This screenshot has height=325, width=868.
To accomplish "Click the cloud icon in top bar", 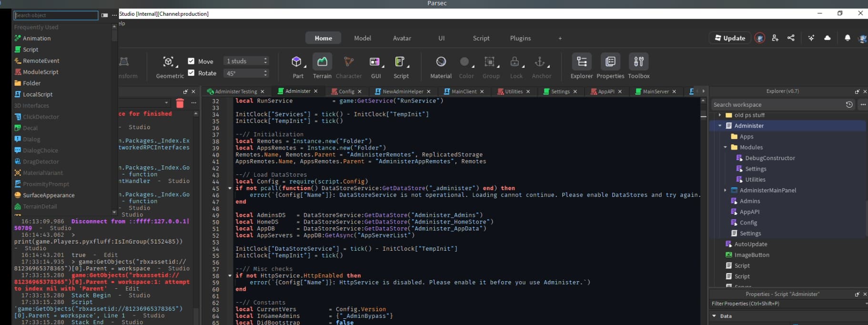I will tap(828, 38).
